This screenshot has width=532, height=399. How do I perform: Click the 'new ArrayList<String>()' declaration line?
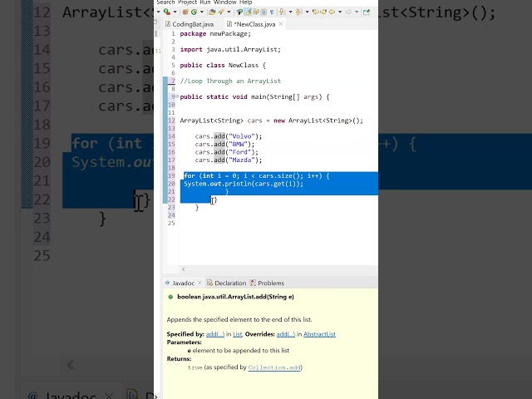click(x=272, y=121)
